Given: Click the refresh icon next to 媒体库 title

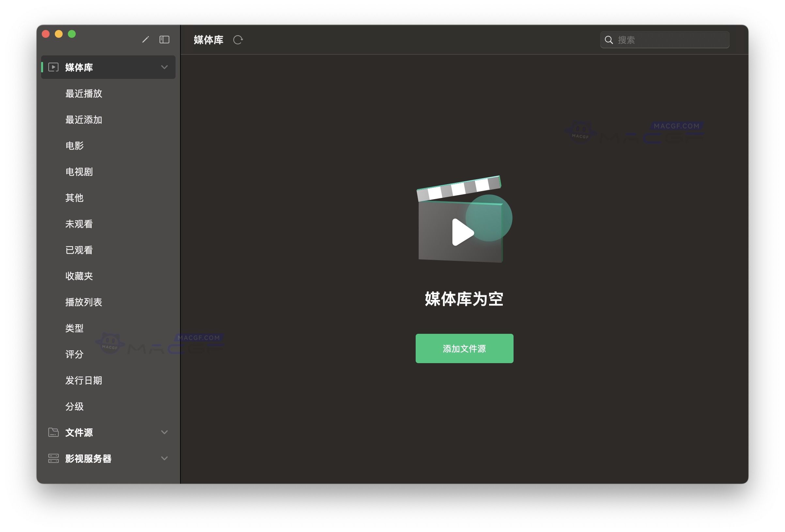Looking at the screenshot, I should [239, 39].
